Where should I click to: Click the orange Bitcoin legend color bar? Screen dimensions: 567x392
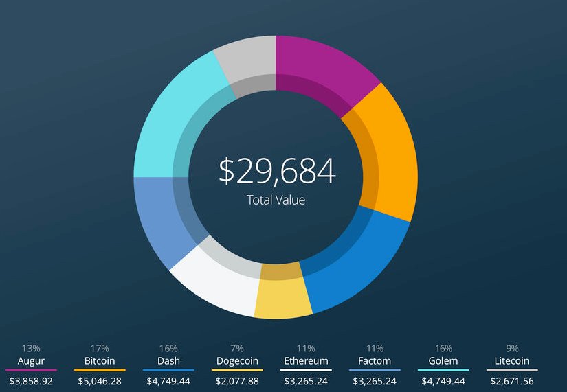(x=100, y=370)
